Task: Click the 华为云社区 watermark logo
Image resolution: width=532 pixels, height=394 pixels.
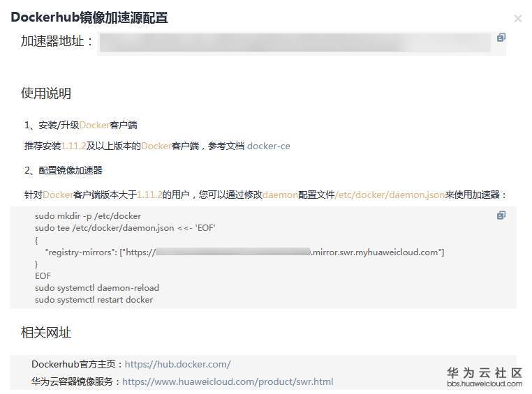Action: [x=485, y=372]
